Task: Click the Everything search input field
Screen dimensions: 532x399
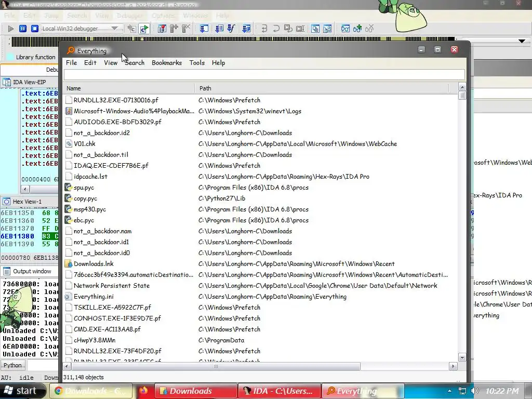Action: pyautogui.click(x=264, y=75)
